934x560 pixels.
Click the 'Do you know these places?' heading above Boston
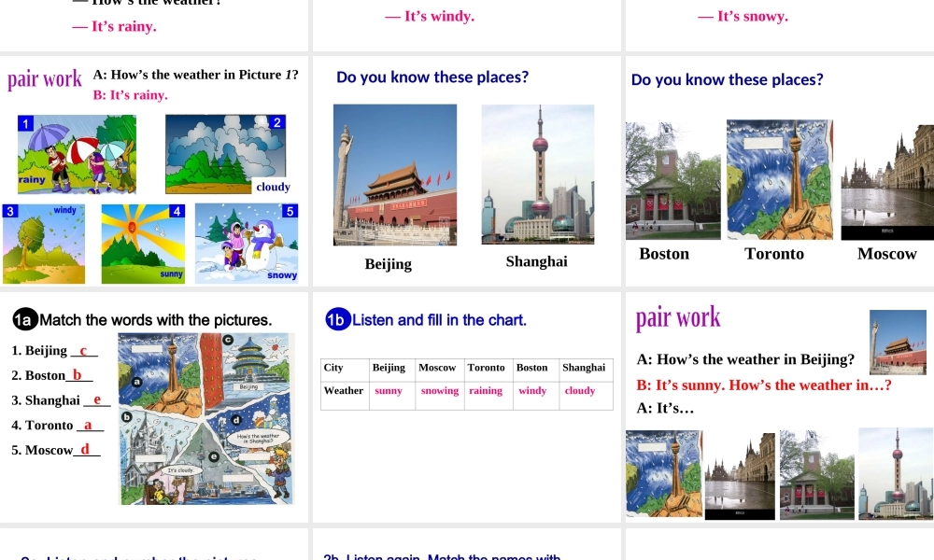pos(728,79)
